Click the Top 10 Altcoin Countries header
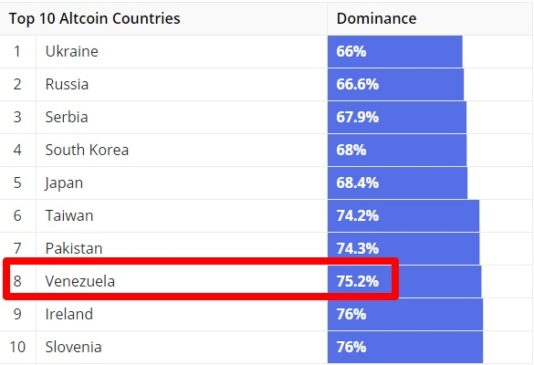The image size is (534, 365). (94, 18)
